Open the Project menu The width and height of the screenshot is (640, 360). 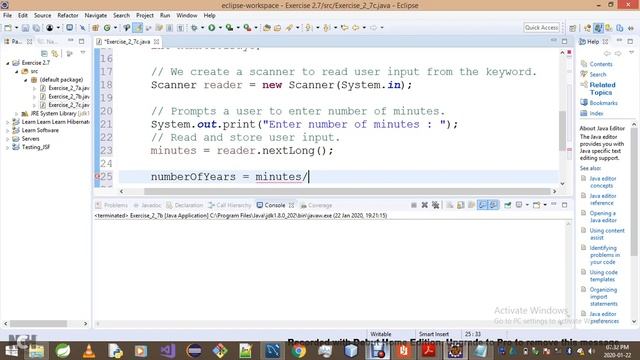point(144,15)
